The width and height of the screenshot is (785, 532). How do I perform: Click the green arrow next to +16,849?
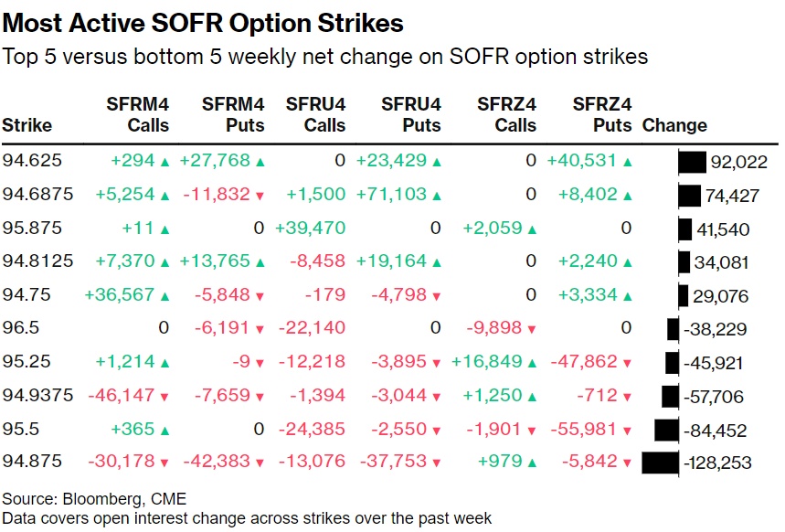pyautogui.click(x=533, y=363)
